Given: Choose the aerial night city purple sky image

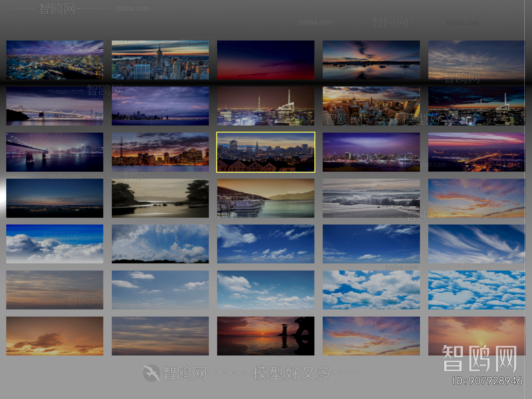Looking at the screenshot, I should (x=55, y=60).
